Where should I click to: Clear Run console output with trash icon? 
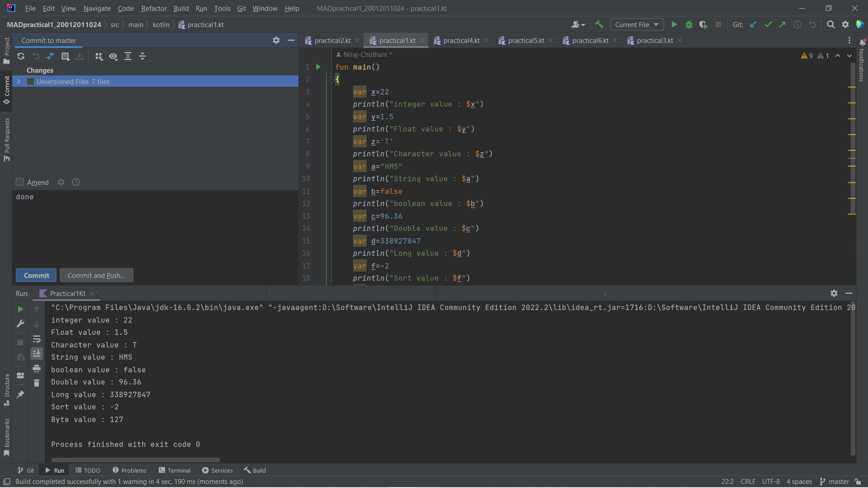[37, 383]
